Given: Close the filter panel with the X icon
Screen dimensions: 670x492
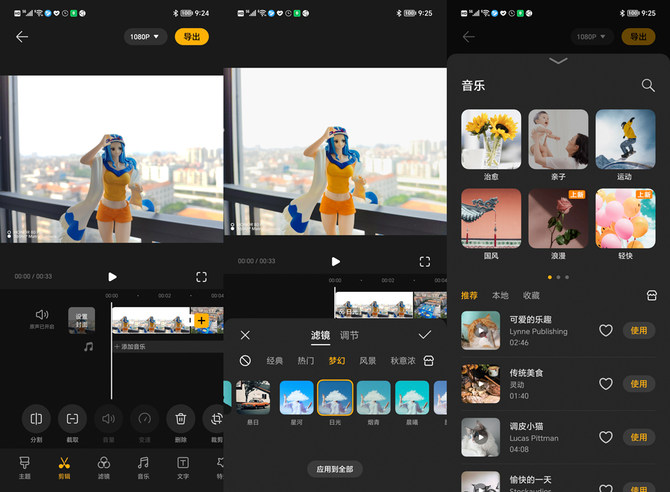Looking at the screenshot, I should [245, 335].
